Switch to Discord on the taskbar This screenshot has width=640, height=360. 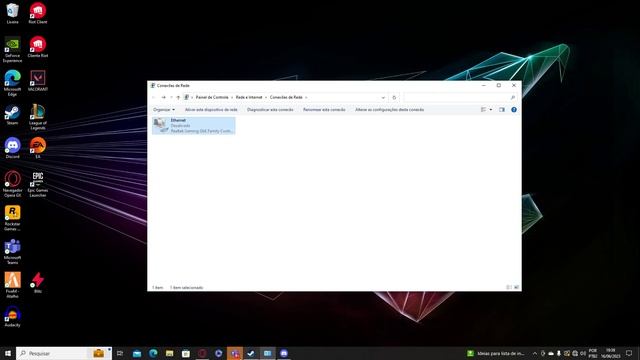pyautogui.click(x=284, y=353)
